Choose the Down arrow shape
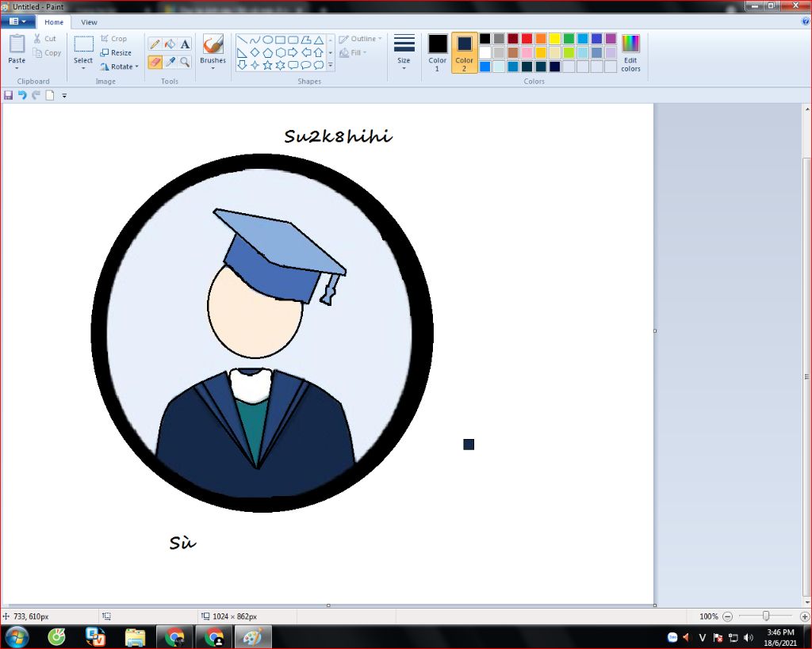 [x=242, y=65]
